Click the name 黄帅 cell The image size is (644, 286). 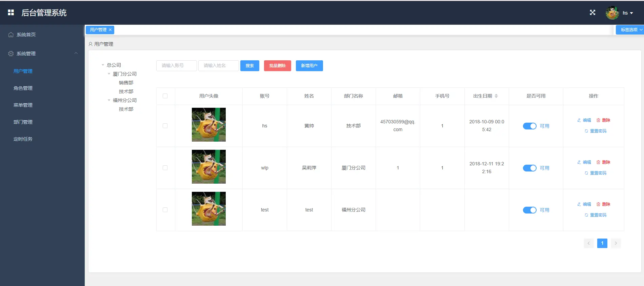(309, 126)
